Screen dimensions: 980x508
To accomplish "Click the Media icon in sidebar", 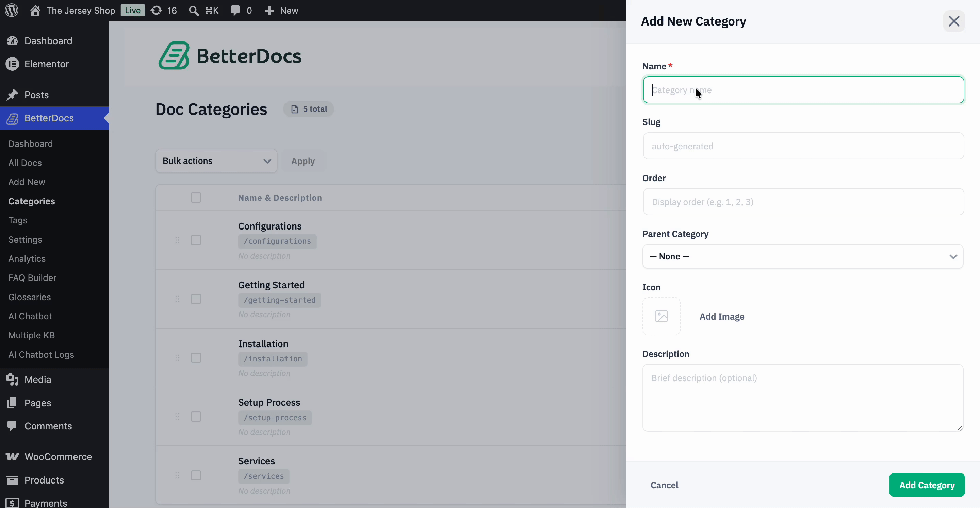I will click(12, 379).
